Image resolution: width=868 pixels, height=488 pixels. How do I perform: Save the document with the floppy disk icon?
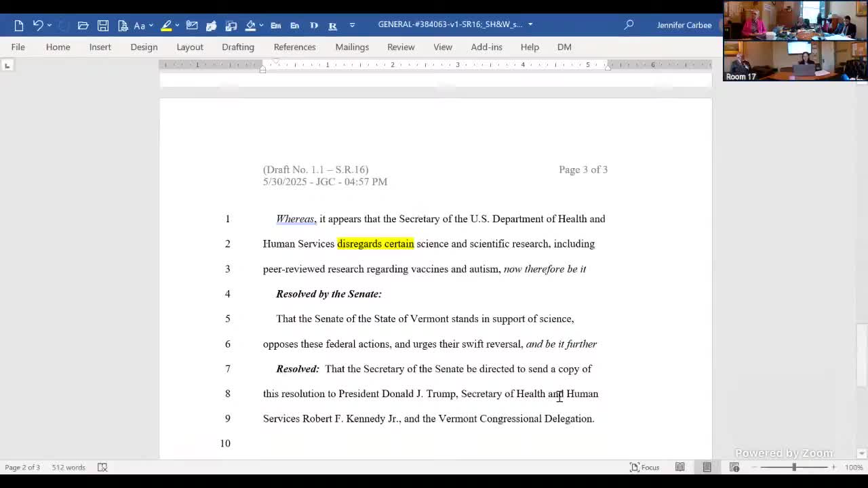tap(103, 25)
